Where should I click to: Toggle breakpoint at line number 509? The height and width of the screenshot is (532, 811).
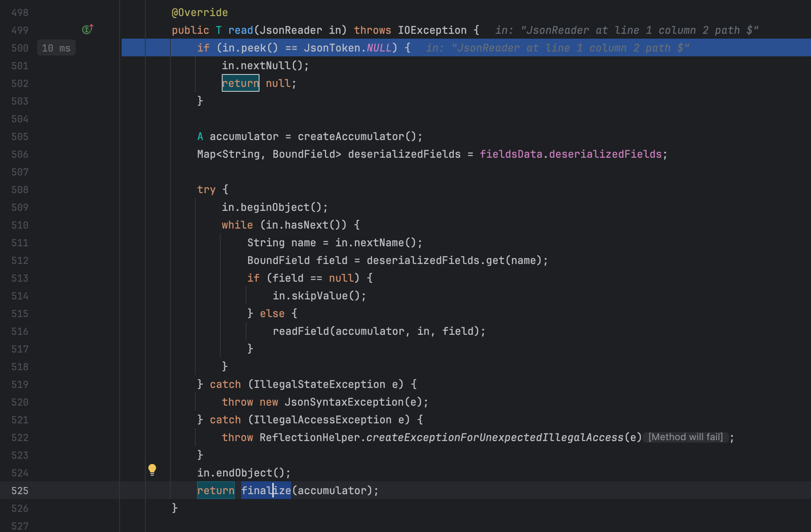click(x=20, y=207)
